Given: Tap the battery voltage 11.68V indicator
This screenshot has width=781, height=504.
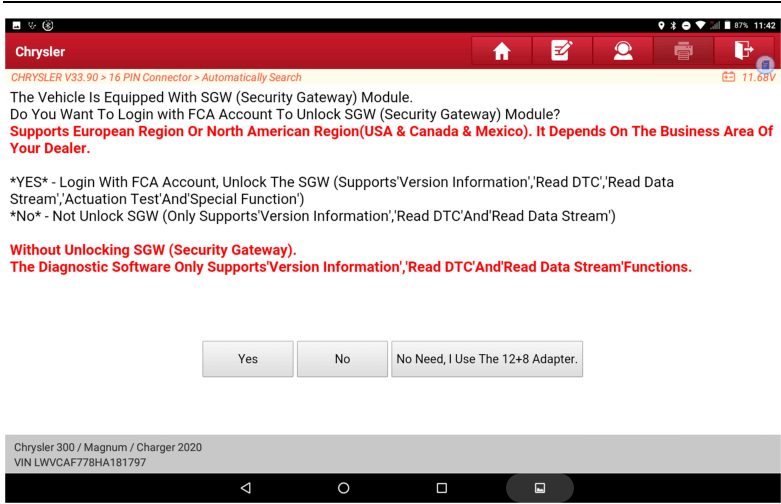Looking at the screenshot, I should tap(748, 77).
